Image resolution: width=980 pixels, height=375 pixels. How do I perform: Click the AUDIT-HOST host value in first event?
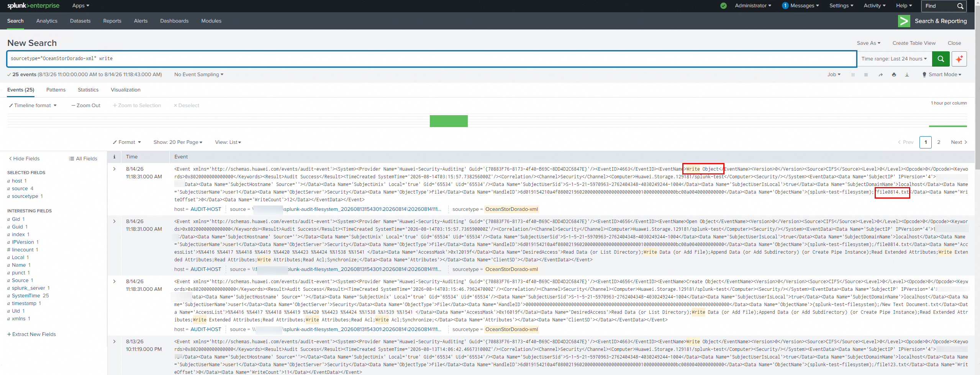tap(206, 209)
